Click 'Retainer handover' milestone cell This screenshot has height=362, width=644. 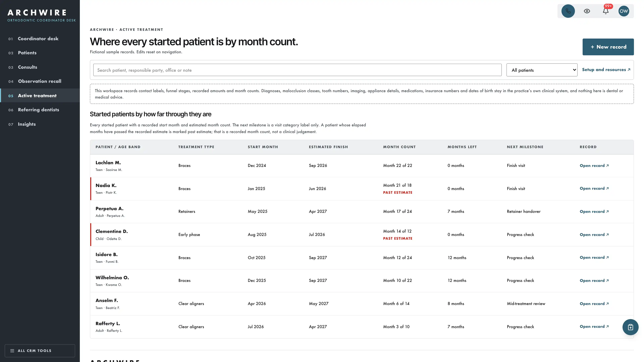tap(523, 211)
